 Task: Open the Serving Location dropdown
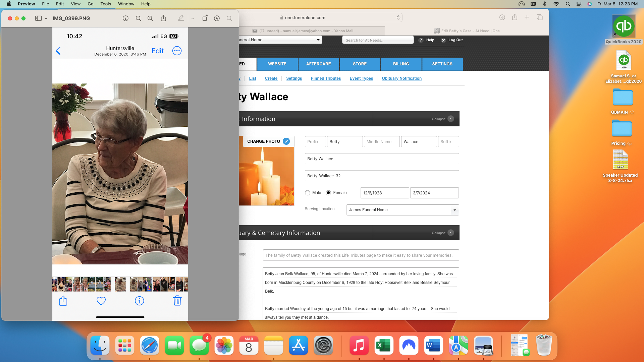click(402, 210)
